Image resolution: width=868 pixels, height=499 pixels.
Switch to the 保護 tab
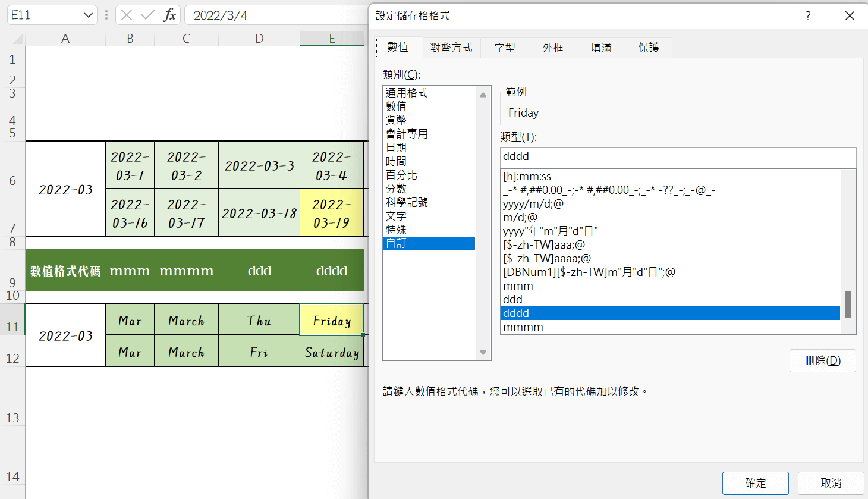(649, 48)
